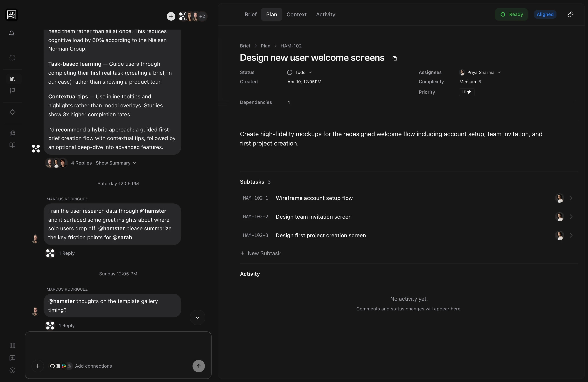The width and height of the screenshot is (588, 382).
Task: Open the Todo status dropdown
Action: point(300,72)
